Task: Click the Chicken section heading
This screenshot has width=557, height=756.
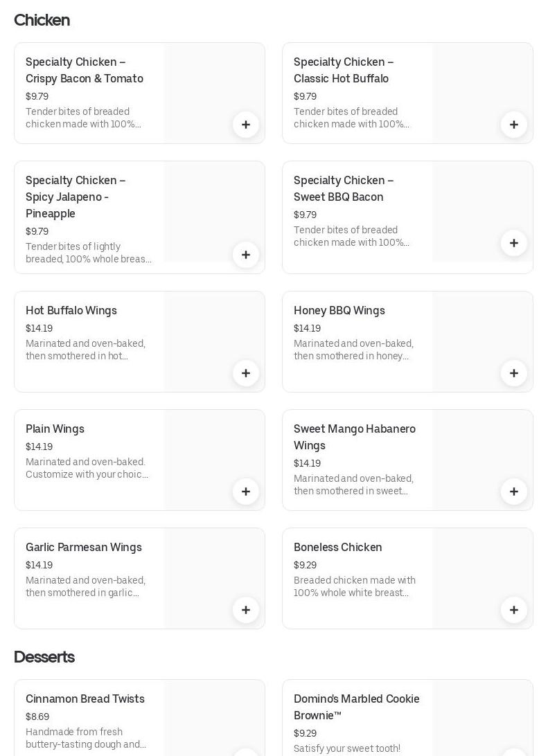Action: point(42,20)
